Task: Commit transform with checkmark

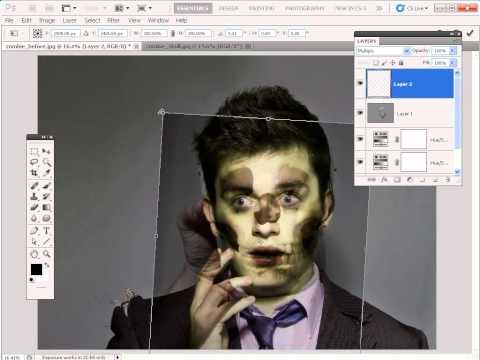Action: [470, 33]
